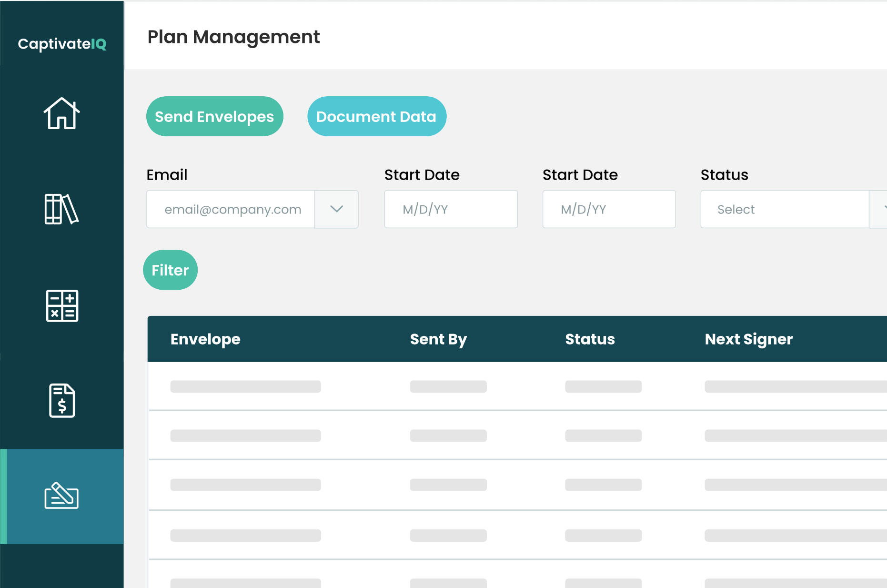887x588 pixels.
Task: Click the calculator icon in the sidebar
Action: [61, 306]
